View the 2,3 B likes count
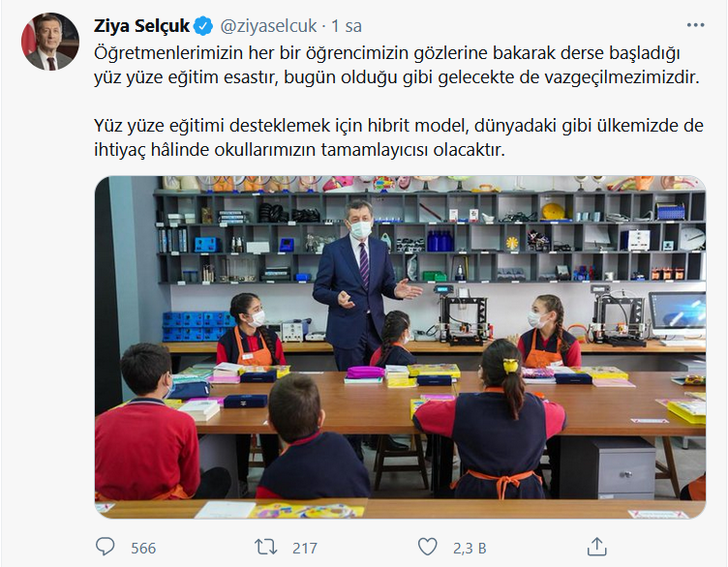This screenshot has height=567, width=728. (x=470, y=549)
